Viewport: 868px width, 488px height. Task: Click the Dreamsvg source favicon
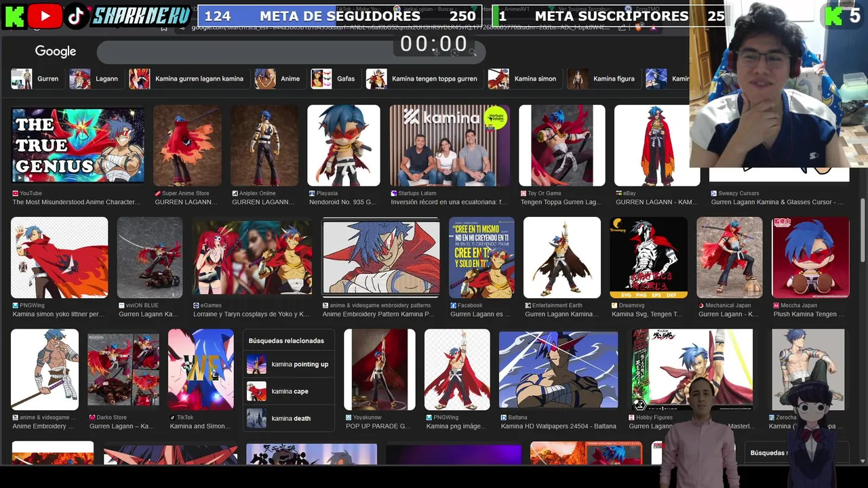pyautogui.click(x=614, y=306)
